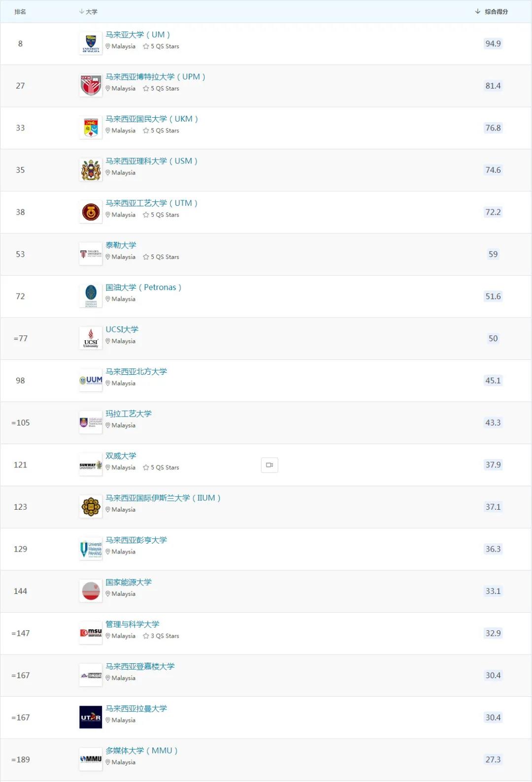Viewport: 532px width, 782px height.
Task: Open the 国油大学 (Petronas) link
Action: coord(143,287)
